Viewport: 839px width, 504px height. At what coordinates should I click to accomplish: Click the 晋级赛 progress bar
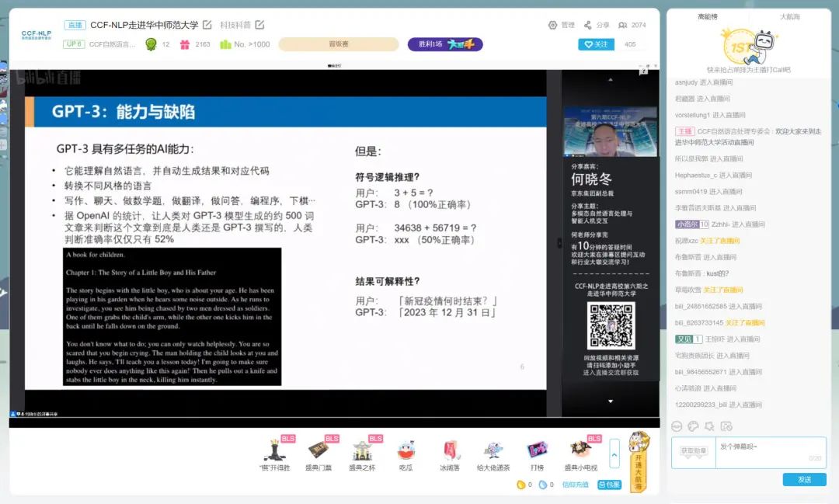tap(339, 44)
